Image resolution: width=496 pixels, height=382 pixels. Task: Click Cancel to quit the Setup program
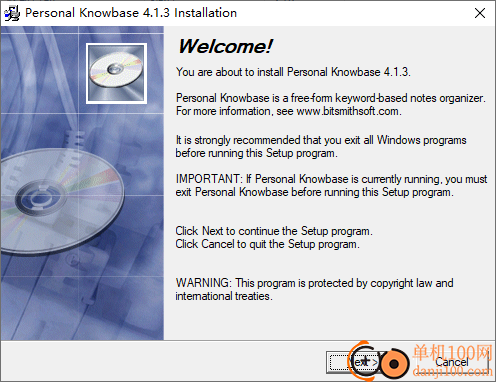pos(452,362)
